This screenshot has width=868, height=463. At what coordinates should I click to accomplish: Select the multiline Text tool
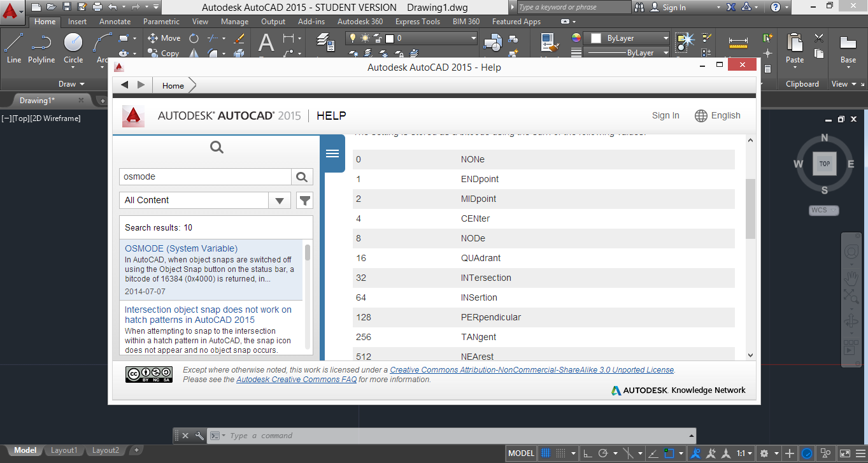point(266,43)
